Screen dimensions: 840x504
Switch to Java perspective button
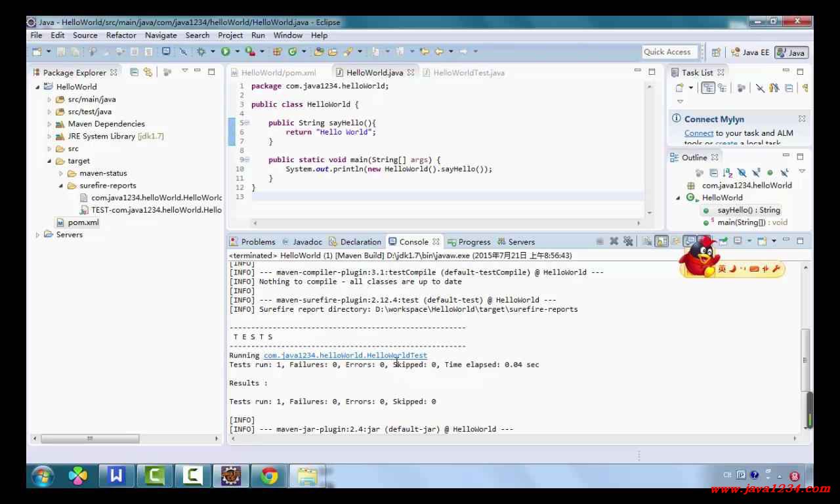click(x=791, y=52)
